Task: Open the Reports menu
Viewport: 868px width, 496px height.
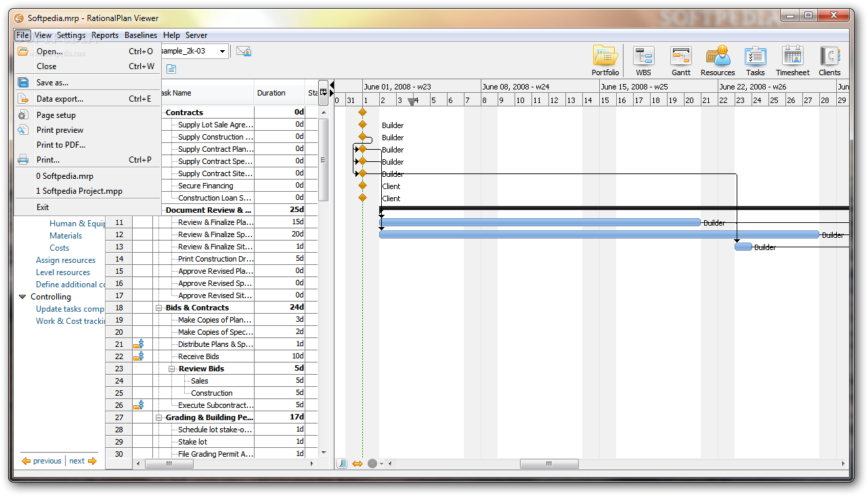Action: [105, 35]
